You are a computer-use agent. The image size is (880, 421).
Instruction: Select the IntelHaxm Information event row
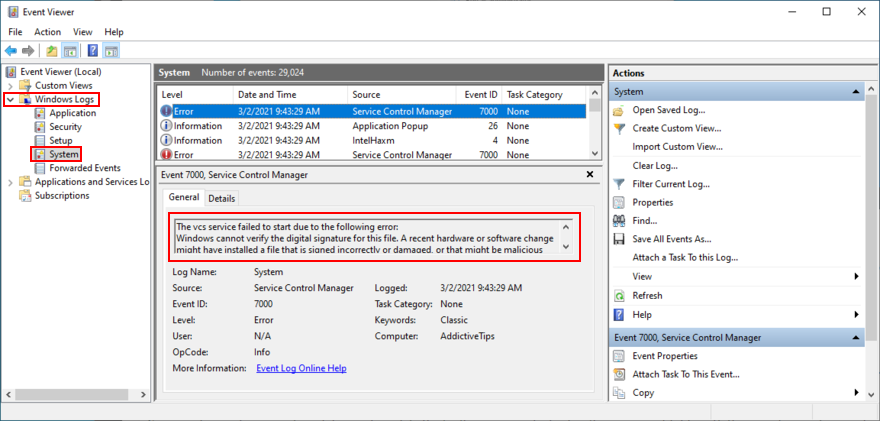pos(372,141)
